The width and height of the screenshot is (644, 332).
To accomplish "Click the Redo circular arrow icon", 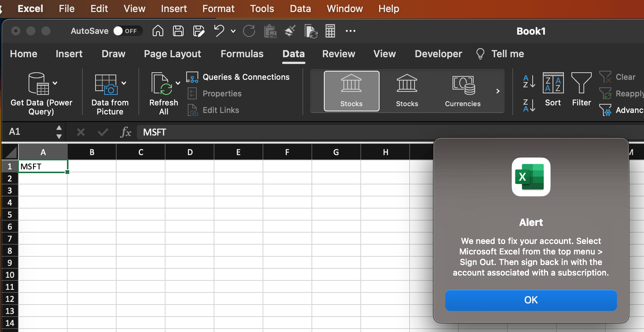I will [x=249, y=31].
